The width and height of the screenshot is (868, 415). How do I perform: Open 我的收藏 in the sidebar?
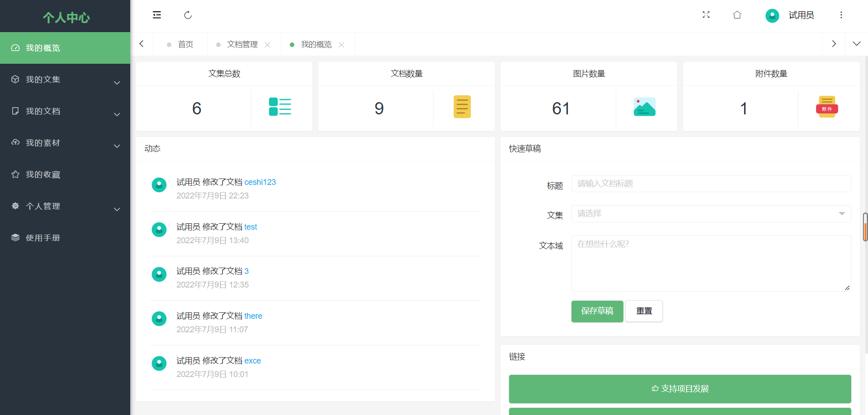click(x=65, y=174)
